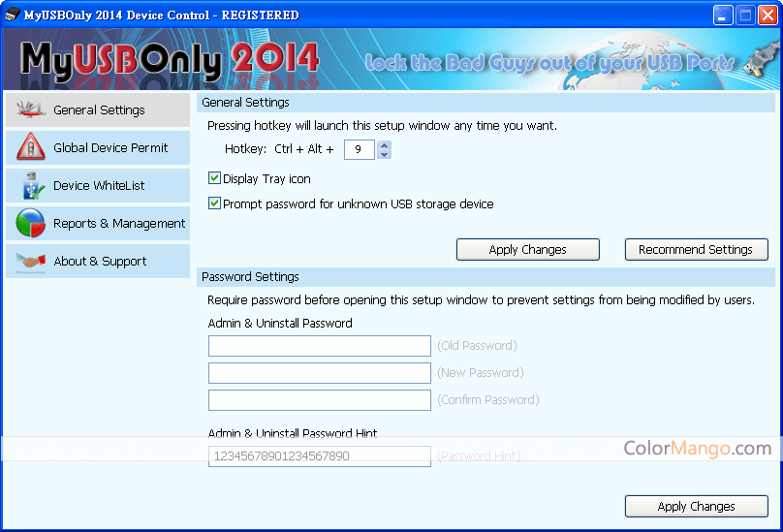Viewport: 783px width, 532px height.
Task: Click the hotkey number field showing 9
Action: (x=360, y=150)
